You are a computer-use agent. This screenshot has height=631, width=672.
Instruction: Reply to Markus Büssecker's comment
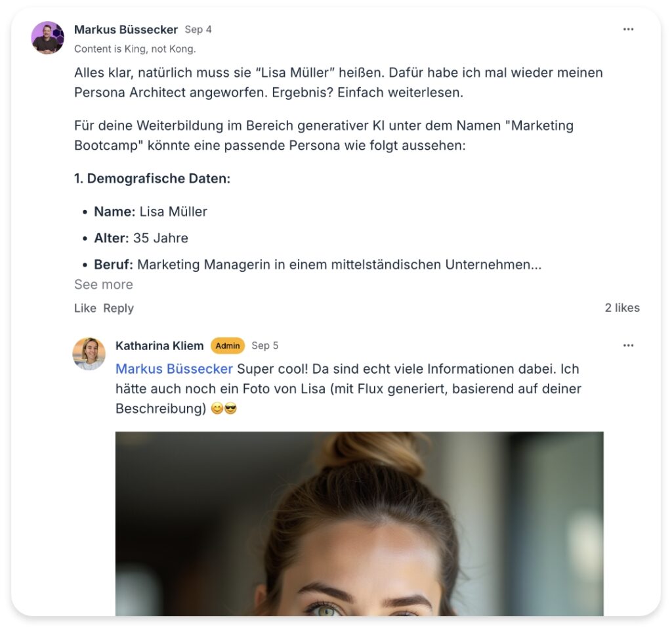coord(118,308)
